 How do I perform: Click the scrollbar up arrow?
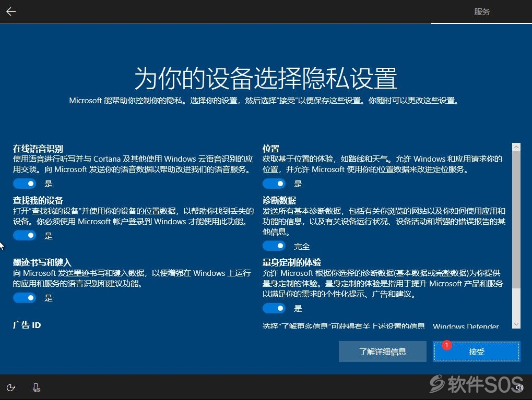516,147
